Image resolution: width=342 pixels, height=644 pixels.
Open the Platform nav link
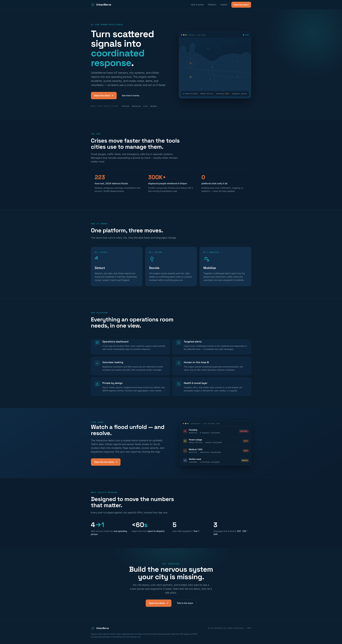point(212,5)
